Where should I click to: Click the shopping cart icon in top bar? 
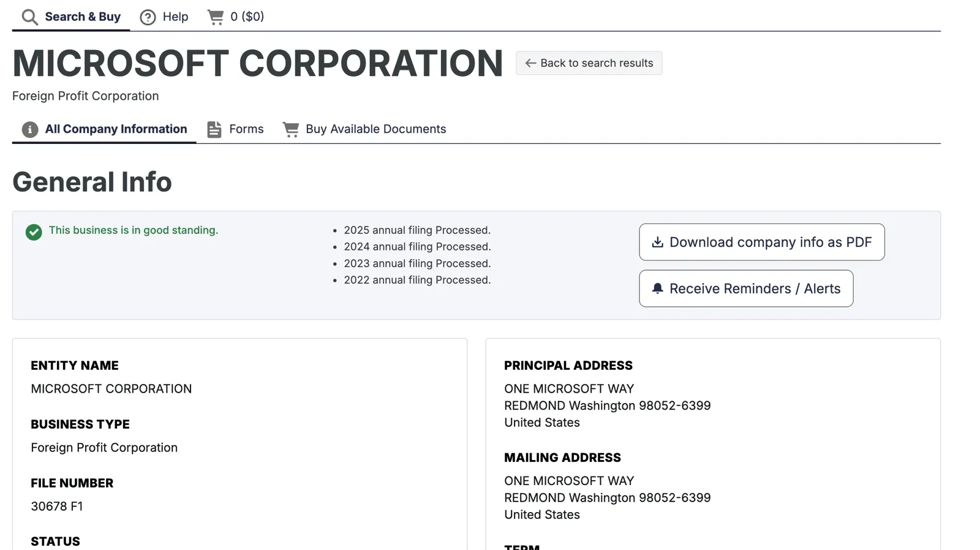tap(216, 17)
